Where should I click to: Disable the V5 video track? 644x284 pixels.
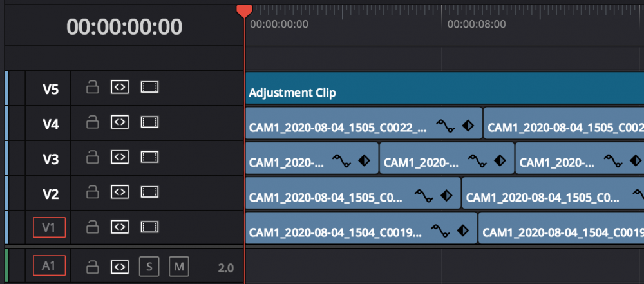pos(149,88)
